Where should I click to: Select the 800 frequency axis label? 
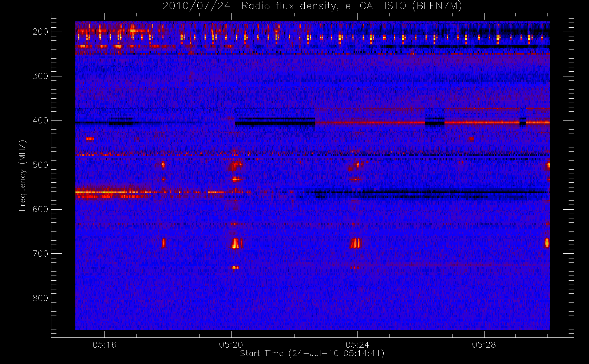(40, 298)
